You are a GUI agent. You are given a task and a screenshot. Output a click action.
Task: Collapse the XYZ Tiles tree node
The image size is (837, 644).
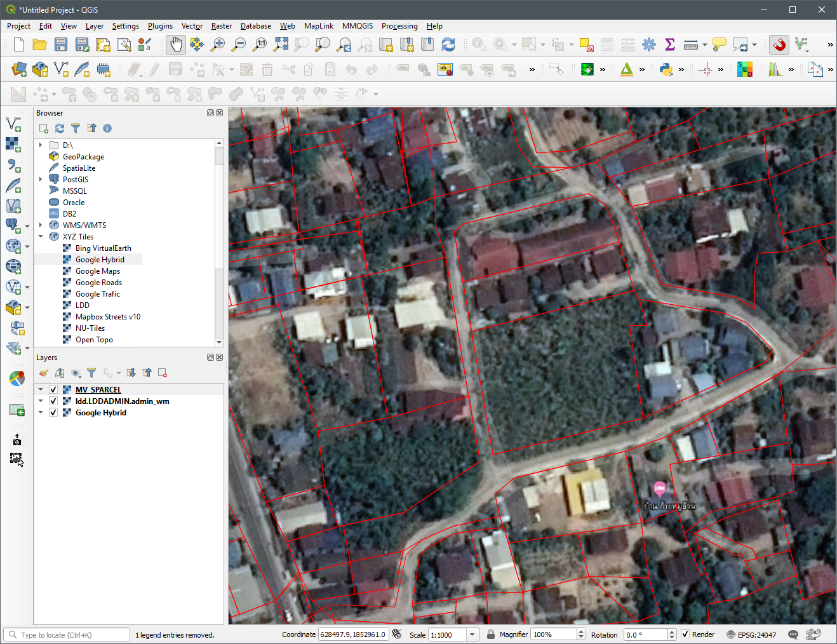tap(41, 236)
